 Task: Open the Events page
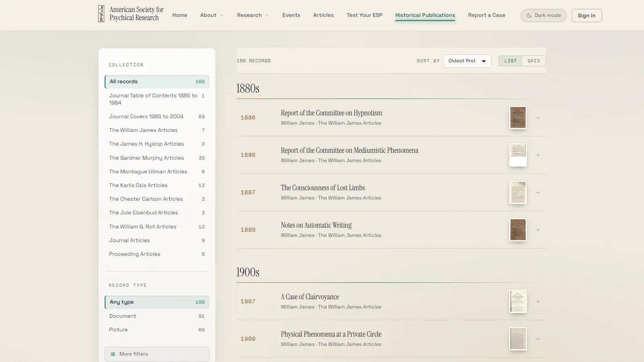[291, 15]
